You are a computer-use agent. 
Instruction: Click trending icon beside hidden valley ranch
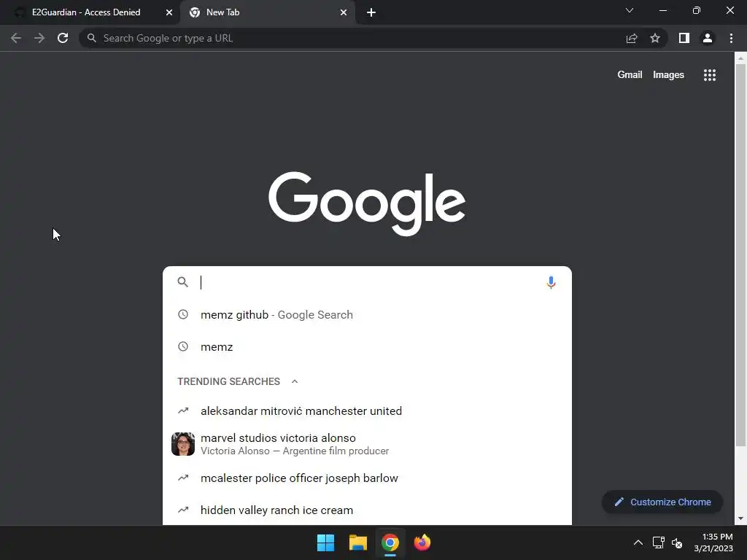coord(183,510)
